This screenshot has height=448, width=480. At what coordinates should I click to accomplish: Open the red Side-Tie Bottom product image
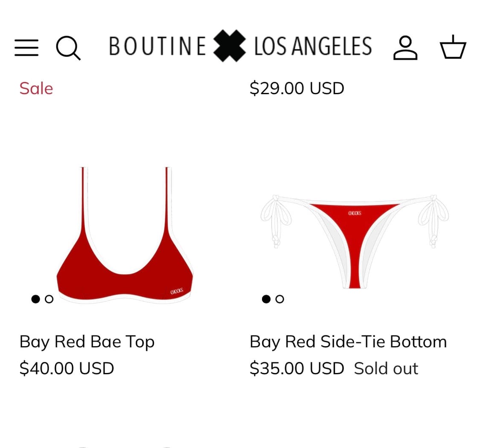[x=354, y=239]
